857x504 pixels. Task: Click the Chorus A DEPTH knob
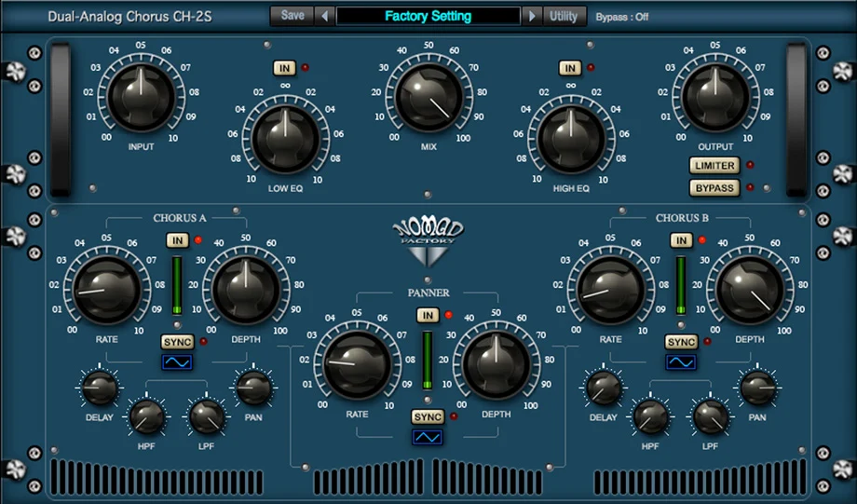click(246, 290)
